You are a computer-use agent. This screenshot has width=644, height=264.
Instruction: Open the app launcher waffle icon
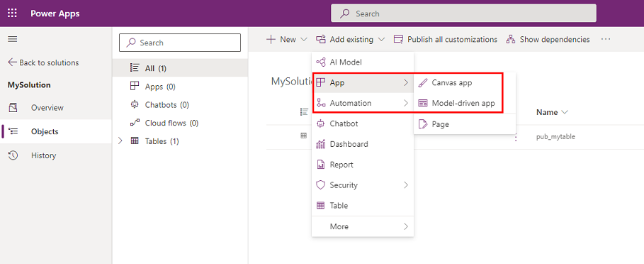pyautogui.click(x=12, y=13)
